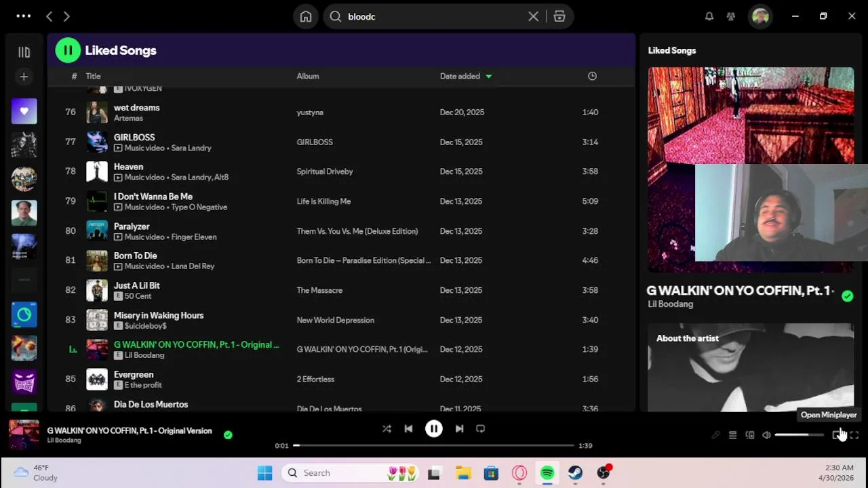Pause Liked Songs with the green header button

coord(68,50)
